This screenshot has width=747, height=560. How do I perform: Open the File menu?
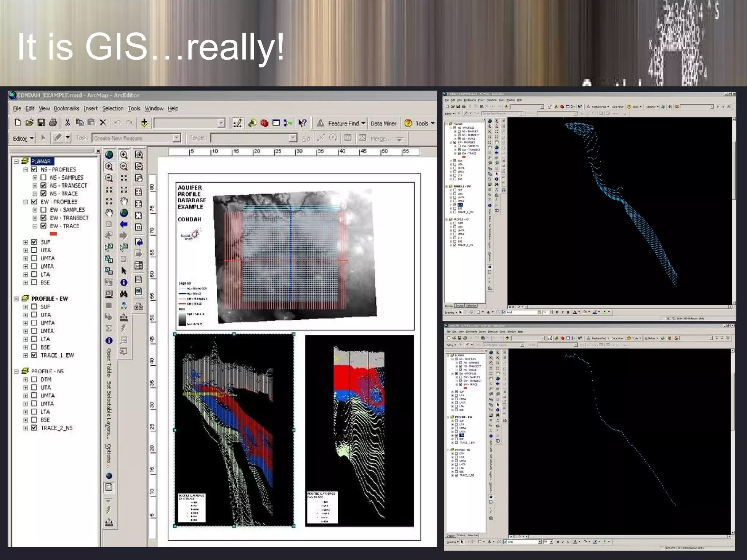17,108
